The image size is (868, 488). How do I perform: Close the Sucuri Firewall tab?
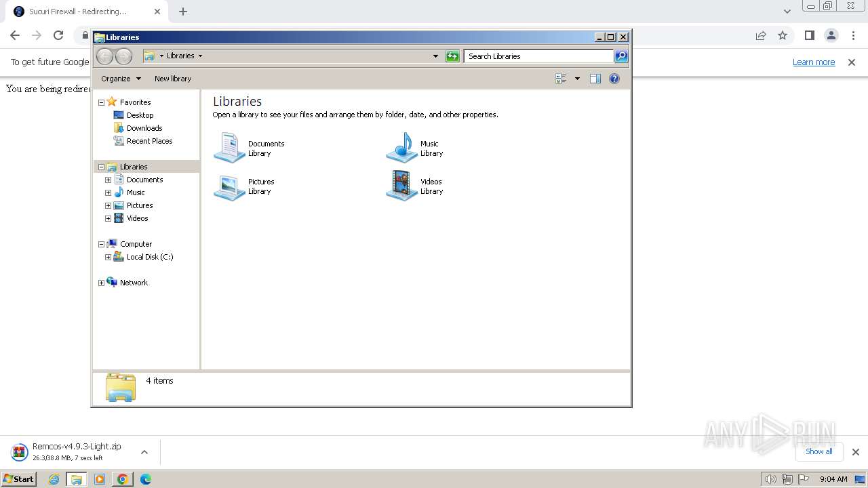point(157,12)
